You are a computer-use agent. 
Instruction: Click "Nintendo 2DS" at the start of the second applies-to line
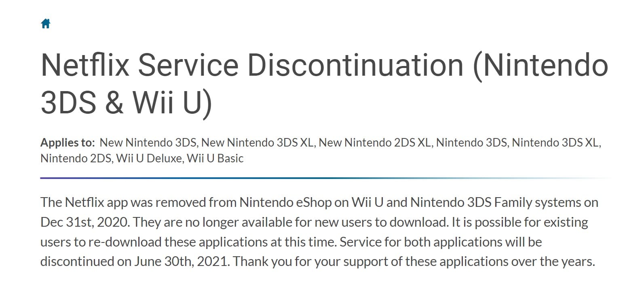tap(76, 158)
